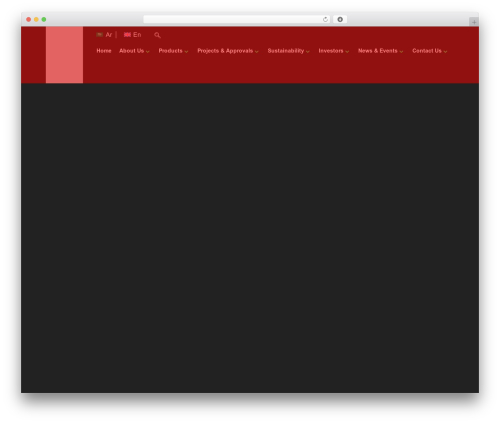
Task: Close the browser window with red button
Action: (29, 19)
